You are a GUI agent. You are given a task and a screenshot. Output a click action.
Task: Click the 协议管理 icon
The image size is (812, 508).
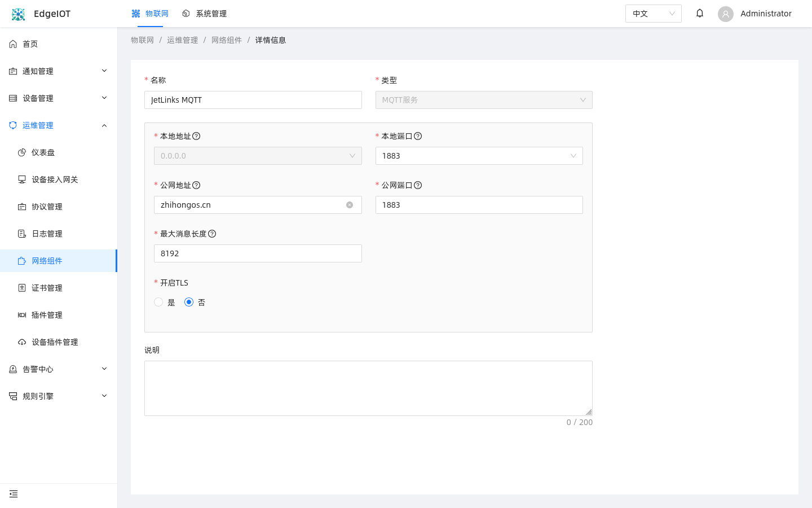[22, 207]
